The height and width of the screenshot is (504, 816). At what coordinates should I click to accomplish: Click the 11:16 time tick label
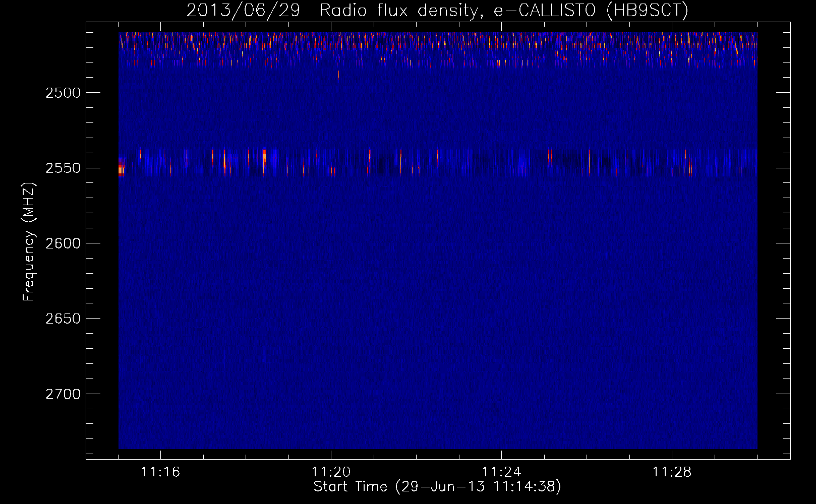pyautogui.click(x=160, y=472)
